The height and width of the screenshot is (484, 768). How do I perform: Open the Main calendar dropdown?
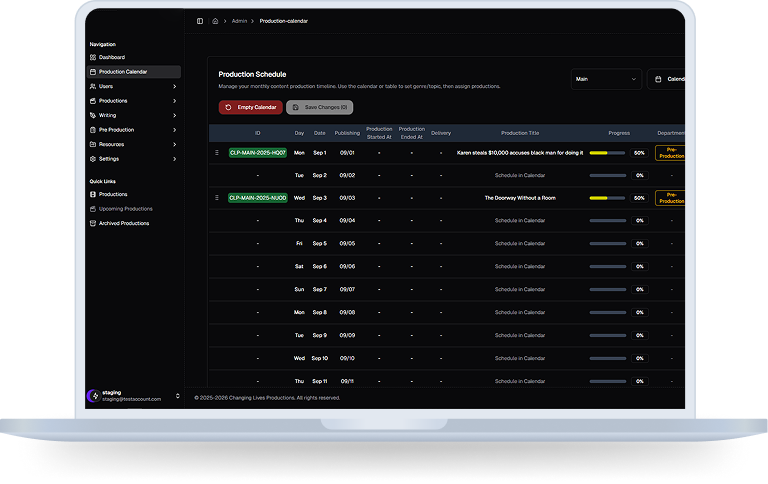pyautogui.click(x=606, y=79)
